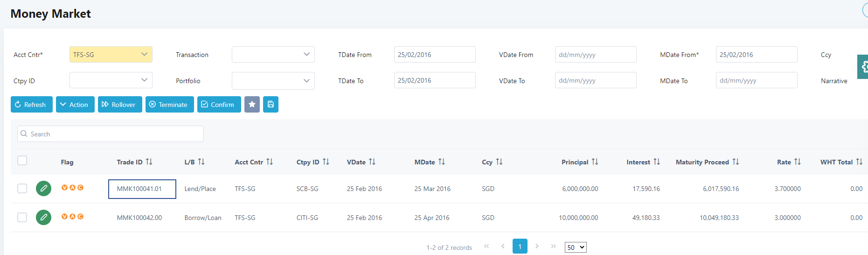This screenshot has height=255, width=868.
Task: Expand the Transaction dropdown
Action: tap(273, 55)
